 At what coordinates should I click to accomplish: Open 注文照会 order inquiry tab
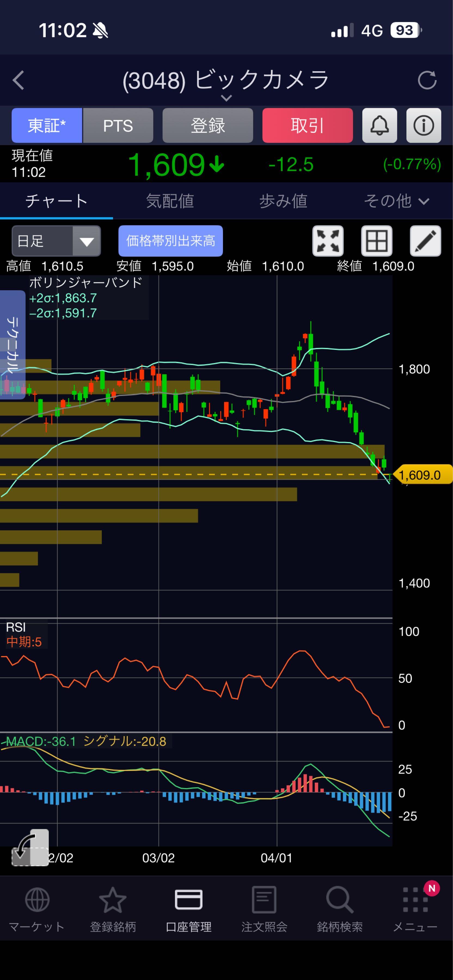[264, 909]
